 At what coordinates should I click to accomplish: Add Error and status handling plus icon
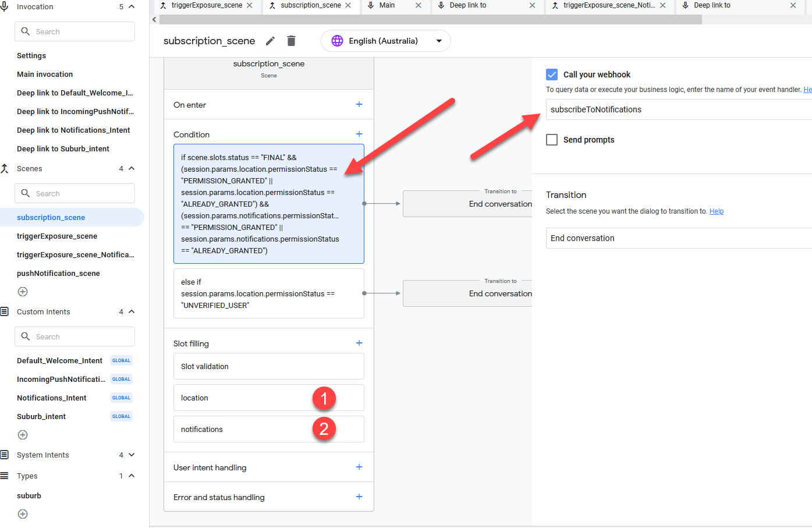tap(359, 497)
